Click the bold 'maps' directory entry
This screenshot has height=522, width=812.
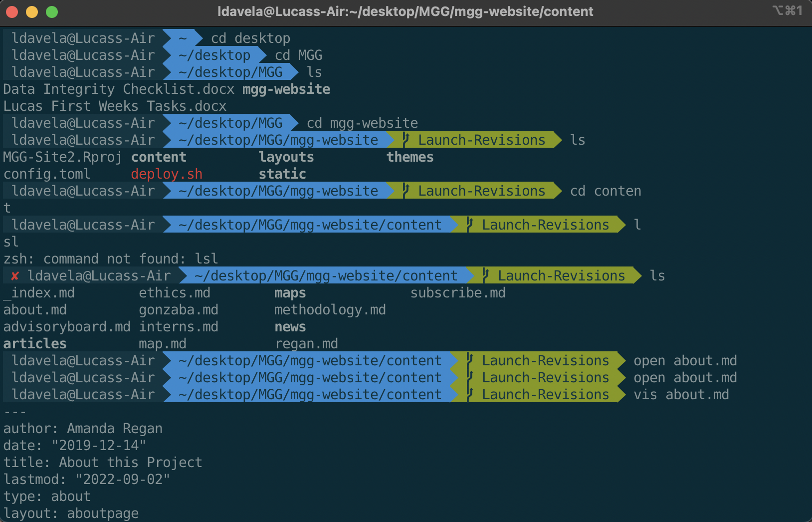coord(290,293)
